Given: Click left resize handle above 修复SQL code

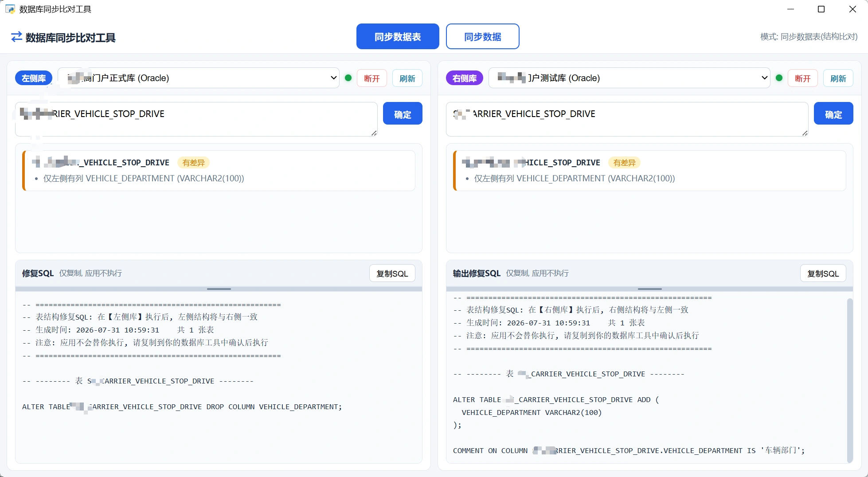Looking at the screenshot, I should (x=219, y=289).
